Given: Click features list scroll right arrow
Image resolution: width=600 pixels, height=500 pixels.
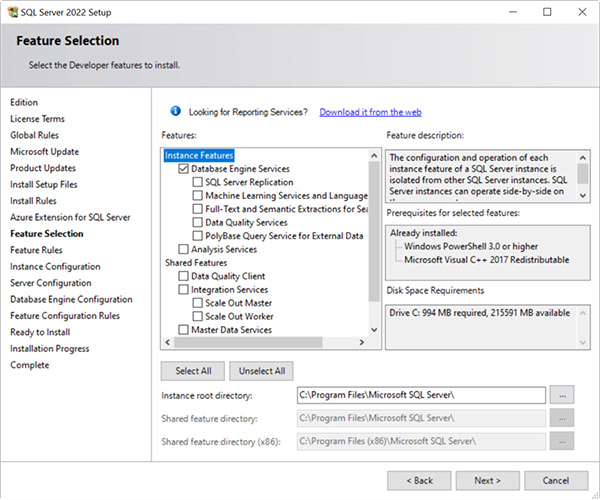Looking at the screenshot, I should pos(362,342).
